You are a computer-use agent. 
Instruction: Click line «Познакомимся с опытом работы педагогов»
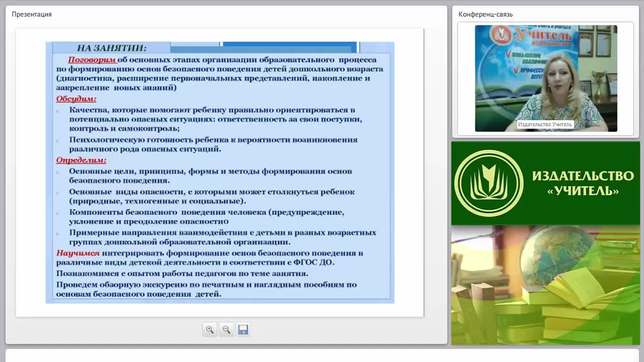point(182,274)
